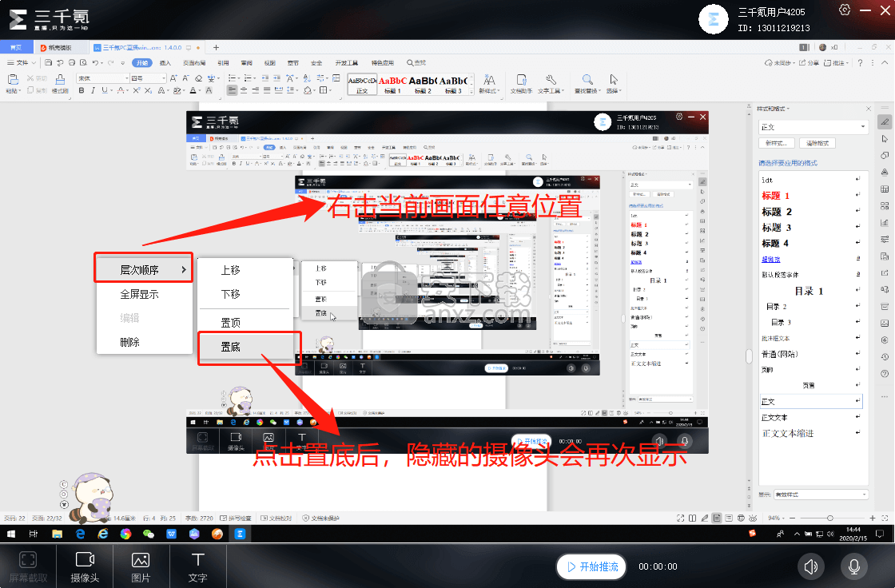Open the taskbar notification center icon
Viewport: 895px width, 588px height.
click(x=880, y=534)
